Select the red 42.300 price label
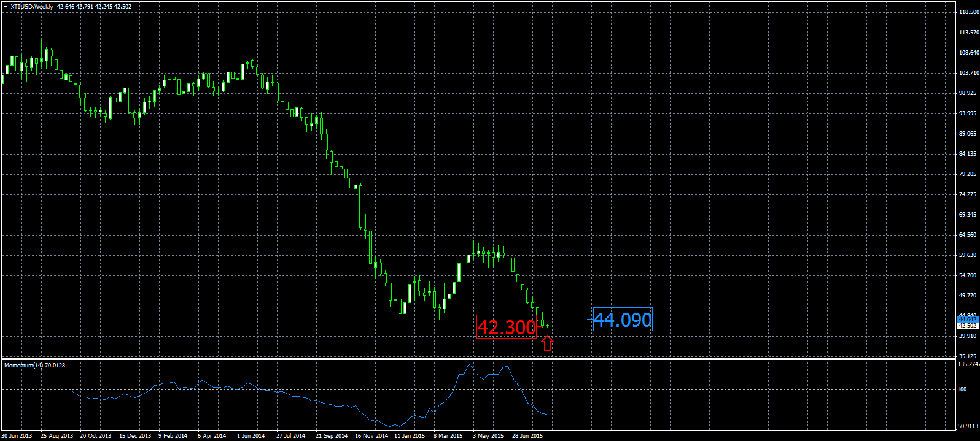 pyautogui.click(x=507, y=327)
